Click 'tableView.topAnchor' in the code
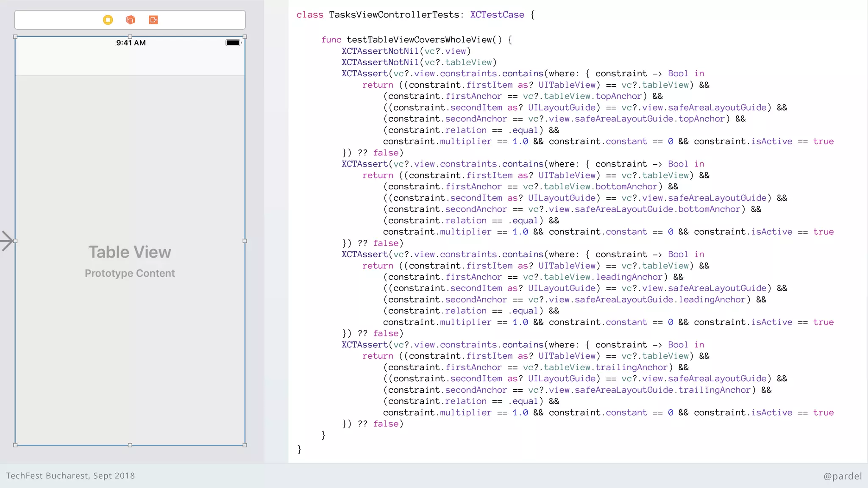The height and width of the screenshot is (488, 868). point(593,96)
